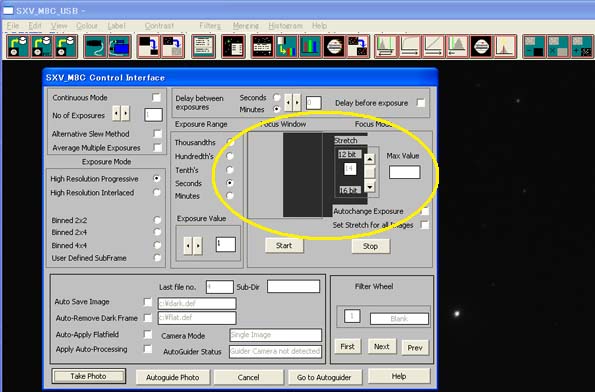Click the leftmost disk-and-camera toolbar icon
Image resolution: width=595 pixels, height=392 pixels.
(18, 46)
